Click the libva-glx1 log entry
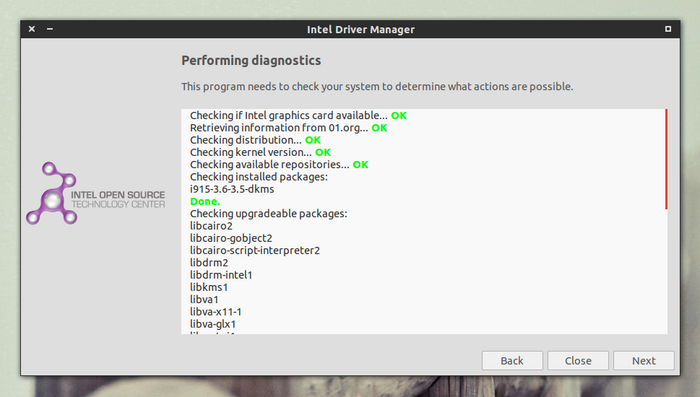Screen dimensions: 700x397 click(x=212, y=324)
